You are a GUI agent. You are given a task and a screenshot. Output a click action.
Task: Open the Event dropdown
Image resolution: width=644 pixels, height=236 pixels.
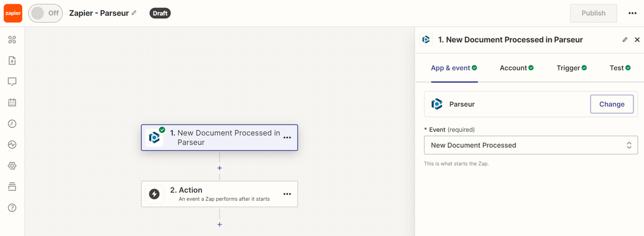point(531,145)
